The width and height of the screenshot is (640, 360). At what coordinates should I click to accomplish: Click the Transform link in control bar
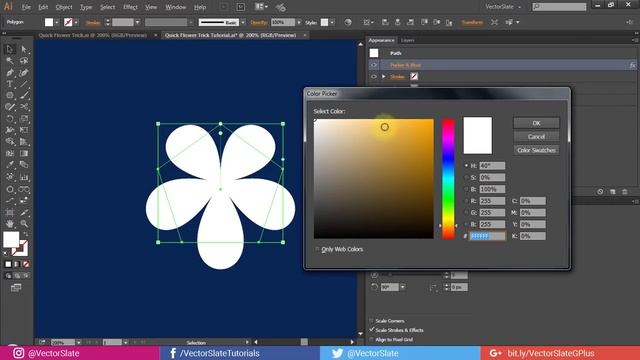(472, 22)
